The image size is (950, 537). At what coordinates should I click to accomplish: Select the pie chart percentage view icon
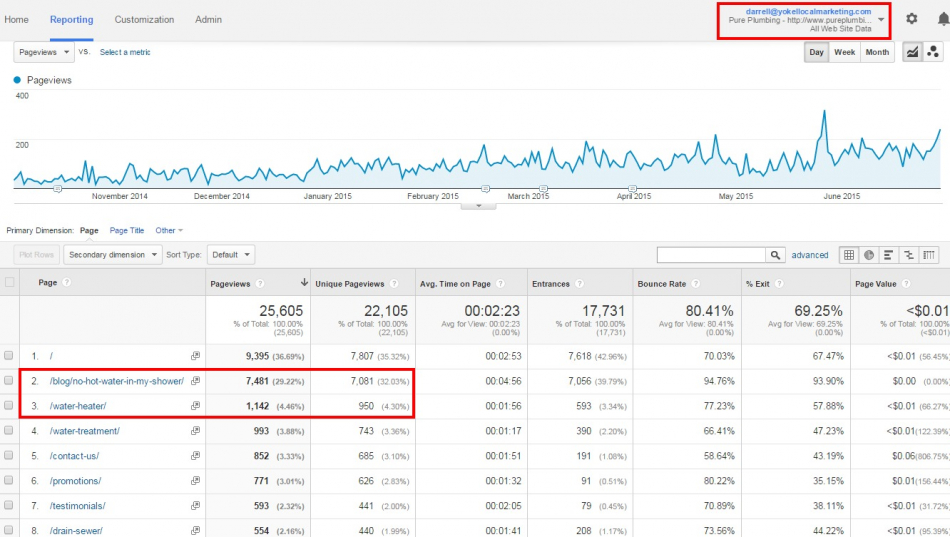[x=869, y=255]
